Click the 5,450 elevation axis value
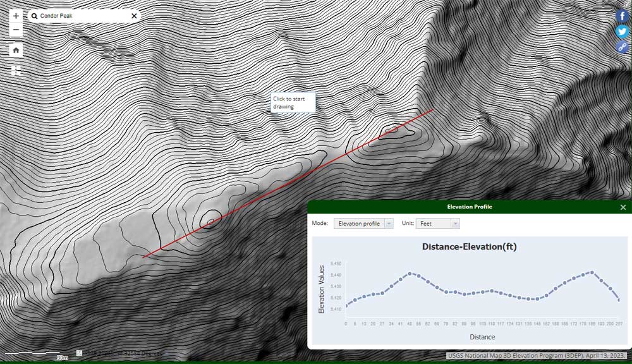 (336, 264)
